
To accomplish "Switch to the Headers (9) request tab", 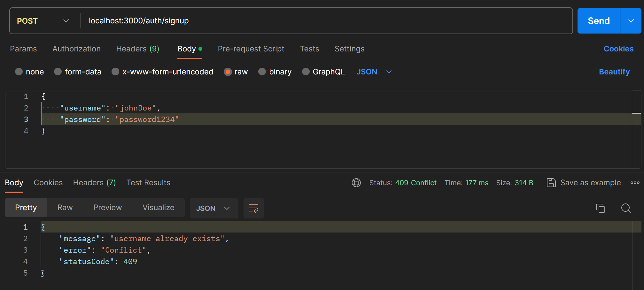I will click(x=138, y=49).
